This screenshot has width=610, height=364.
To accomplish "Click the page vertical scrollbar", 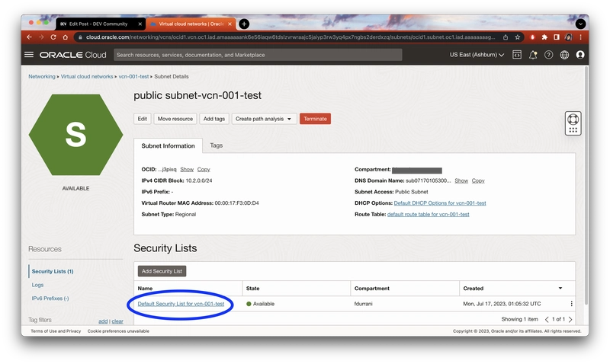I will tap(586, 187).
